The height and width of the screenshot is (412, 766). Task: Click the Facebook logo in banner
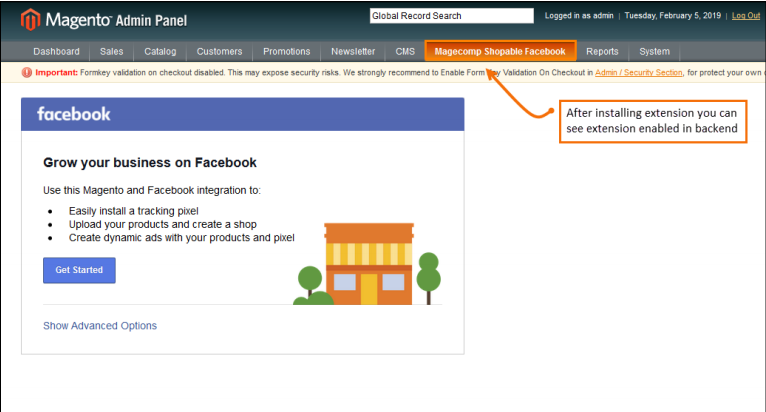tap(74, 114)
